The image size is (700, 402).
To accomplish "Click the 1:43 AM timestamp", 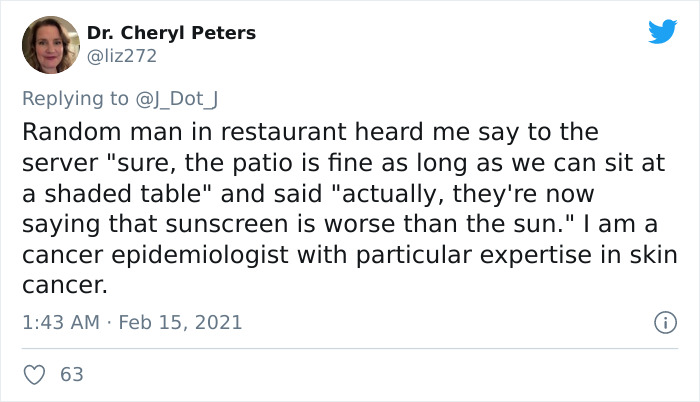I will click(61, 323).
